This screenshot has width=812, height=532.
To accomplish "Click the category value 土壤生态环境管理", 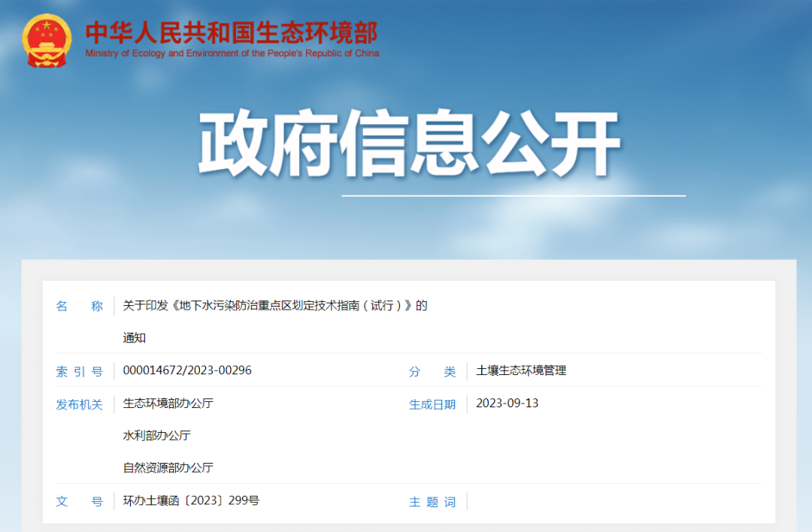I will [x=521, y=370].
